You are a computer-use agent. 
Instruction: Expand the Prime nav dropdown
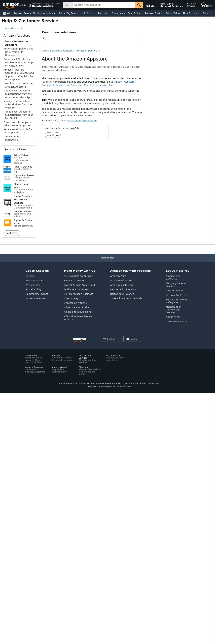(207, 13)
